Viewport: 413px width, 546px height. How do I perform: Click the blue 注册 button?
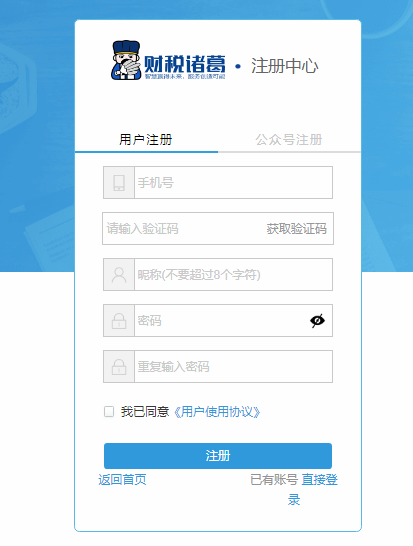point(218,456)
